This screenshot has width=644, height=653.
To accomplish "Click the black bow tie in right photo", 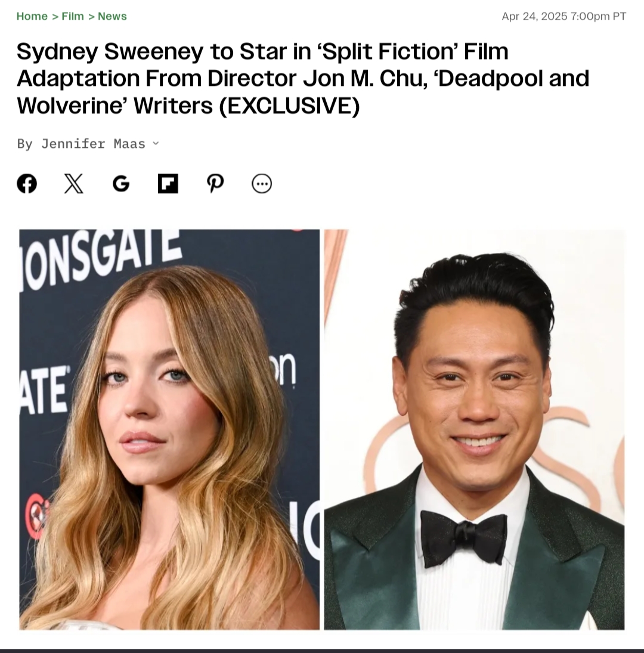I will tap(464, 538).
